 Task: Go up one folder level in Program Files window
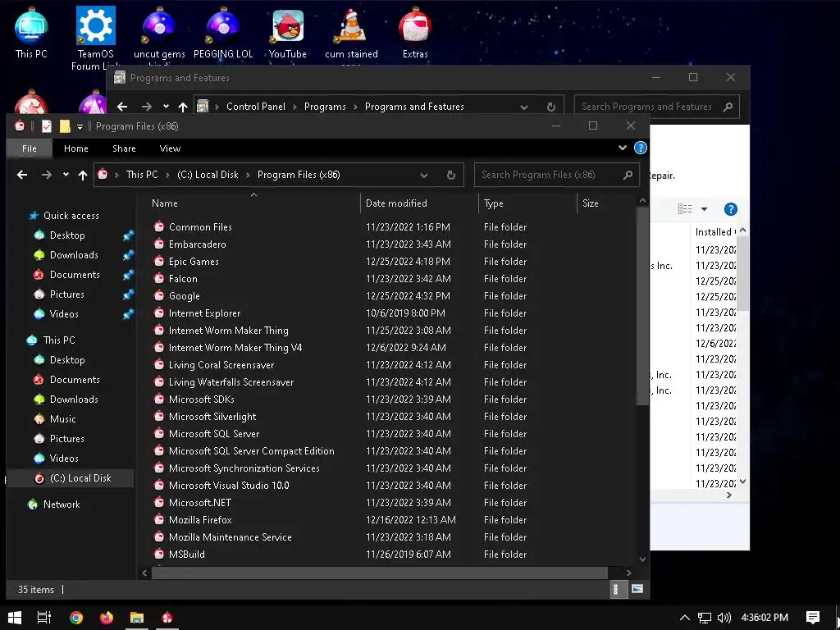(83, 175)
